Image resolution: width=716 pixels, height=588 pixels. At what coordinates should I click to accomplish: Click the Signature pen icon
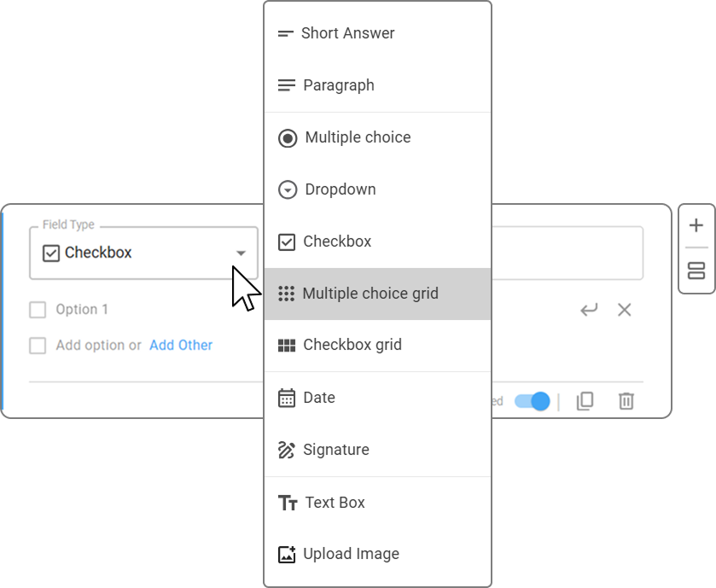(x=286, y=450)
